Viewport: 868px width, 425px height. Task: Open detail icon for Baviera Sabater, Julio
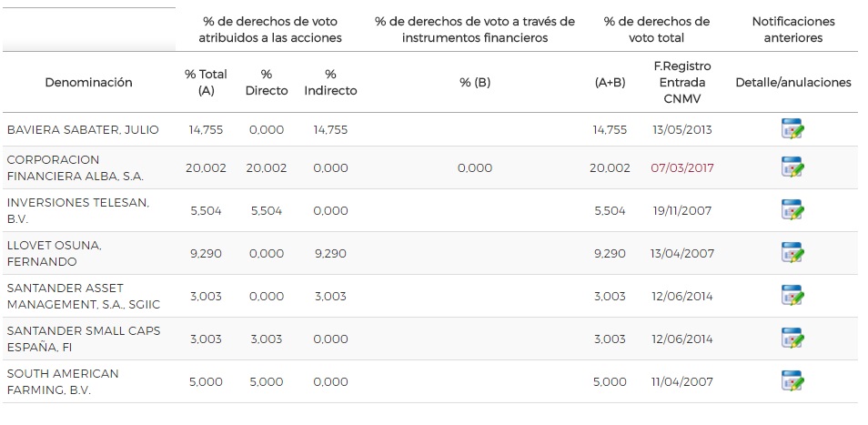792,129
